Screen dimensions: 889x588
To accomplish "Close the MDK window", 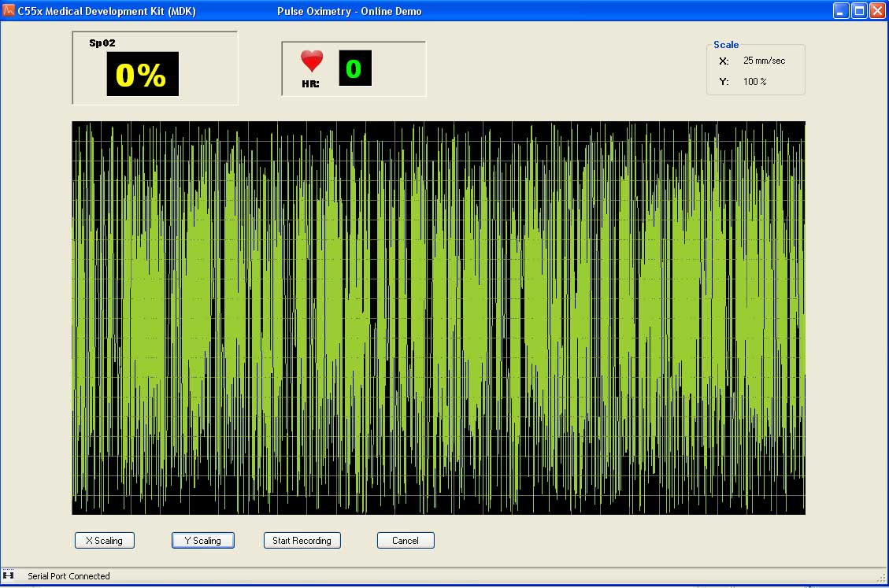I will pyautogui.click(x=878, y=11).
